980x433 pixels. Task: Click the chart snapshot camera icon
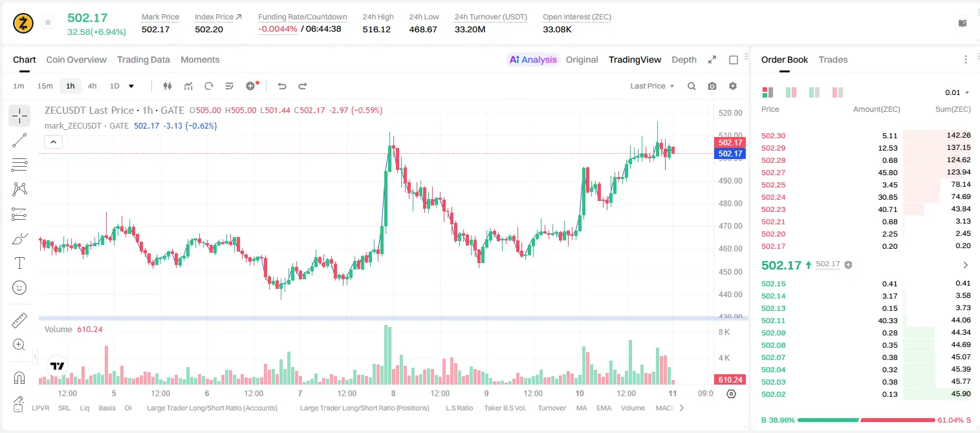point(712,86)
